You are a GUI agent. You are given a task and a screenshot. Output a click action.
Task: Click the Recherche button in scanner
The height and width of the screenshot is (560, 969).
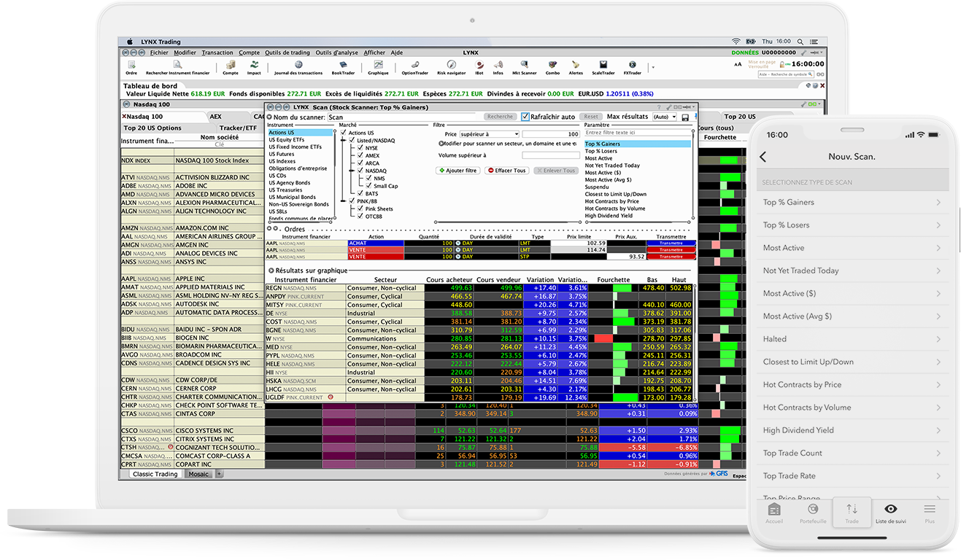coord(500,117)
